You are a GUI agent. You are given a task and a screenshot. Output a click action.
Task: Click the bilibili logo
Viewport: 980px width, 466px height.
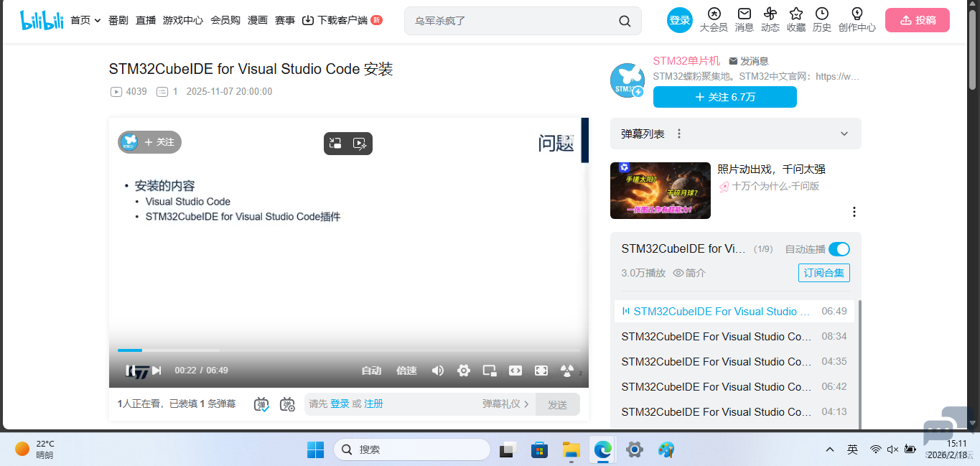click(x=42, y=20)
